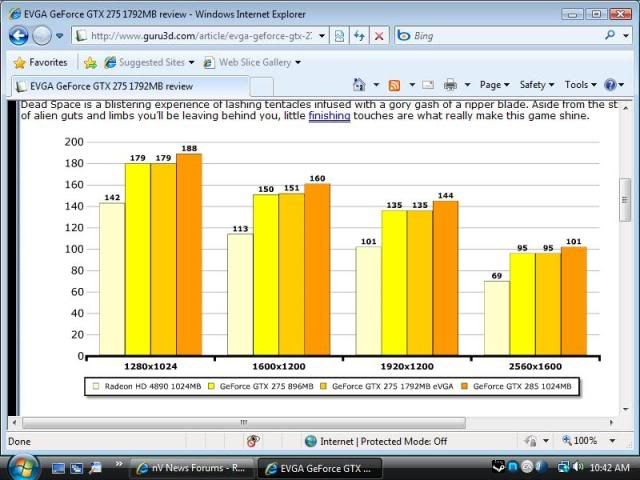This screenshot has width=640, height=480.
Task: Click the Read Mail envelope icon
Action: click(x=428, y=85)
